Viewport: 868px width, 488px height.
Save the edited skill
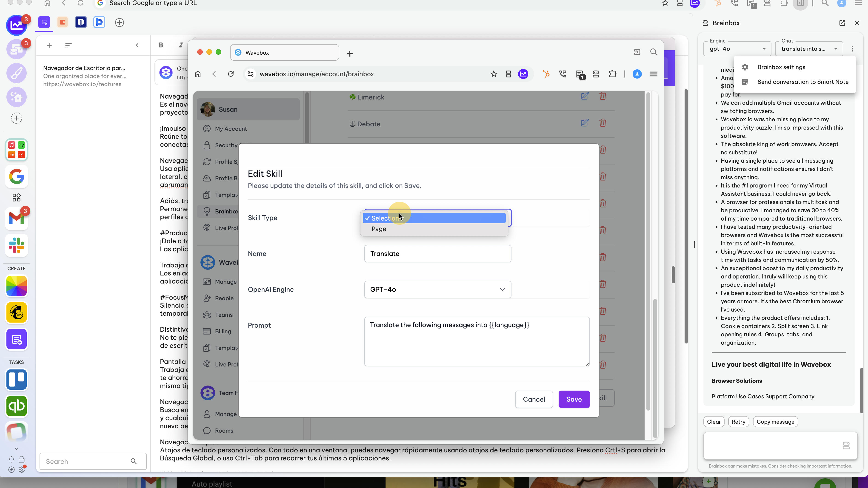574,399
